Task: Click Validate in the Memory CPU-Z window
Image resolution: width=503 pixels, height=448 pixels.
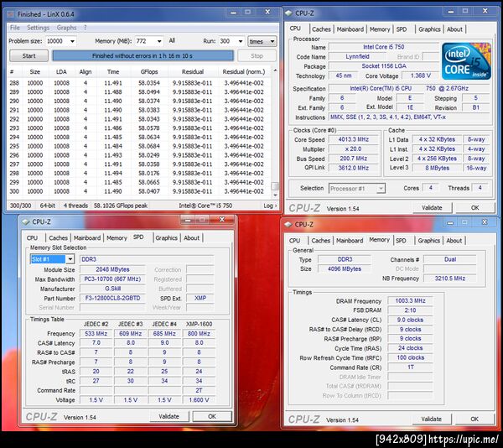Action: point(431,419)
